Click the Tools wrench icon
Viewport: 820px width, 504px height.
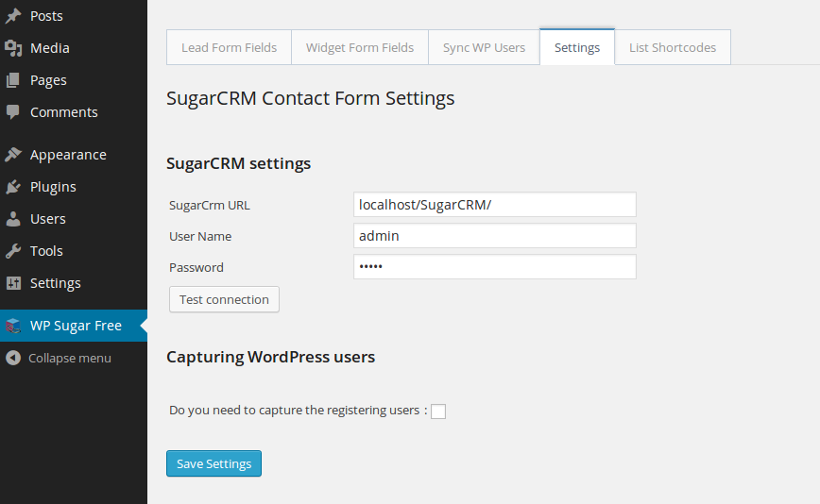point(13,251)
